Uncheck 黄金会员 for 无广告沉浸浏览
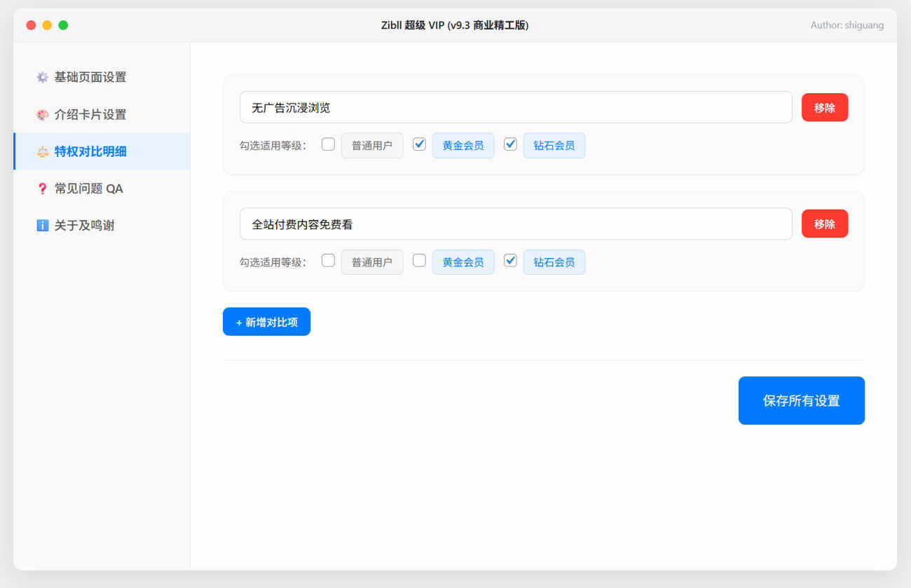Image resolution: width=911 pixels, height=588 pixels. pyautogui.click(x=419, y=144)
